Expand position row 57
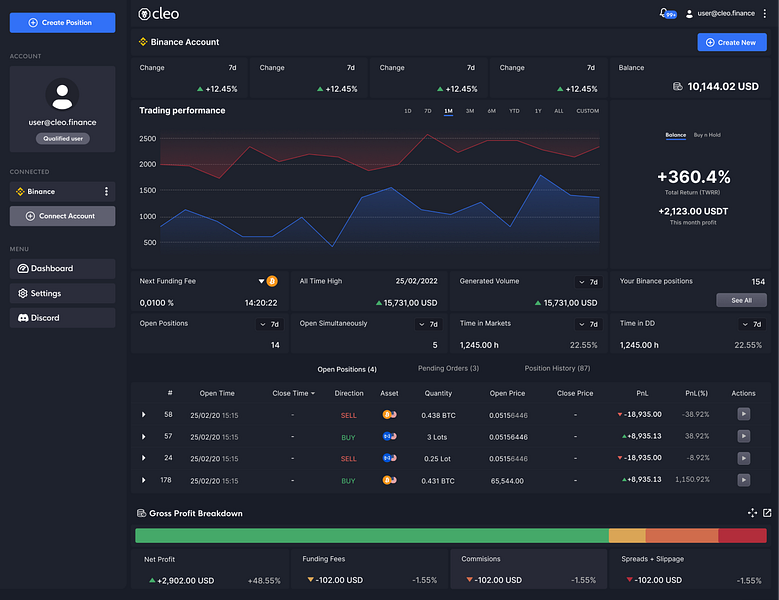Screen dimensions: 779x600 (x=144, y=437)
